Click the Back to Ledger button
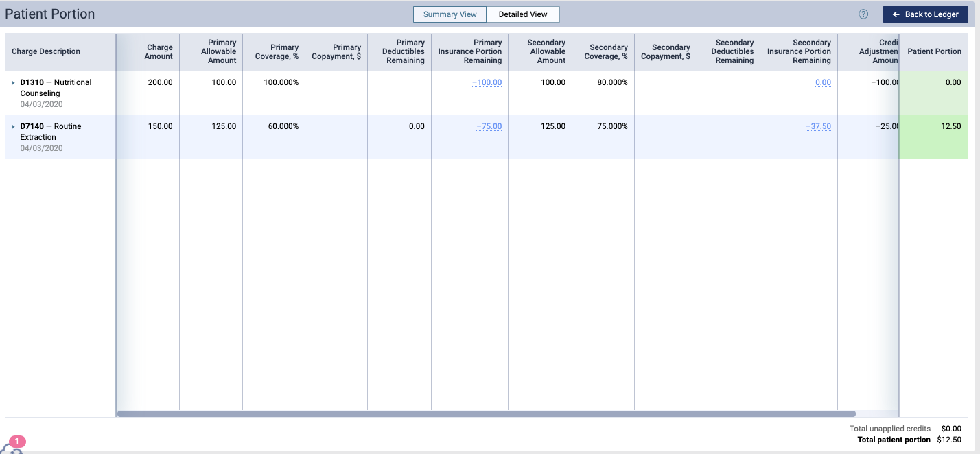Image resolution: width=980 pixels, height=454 pixels. [x=925, y=14]
